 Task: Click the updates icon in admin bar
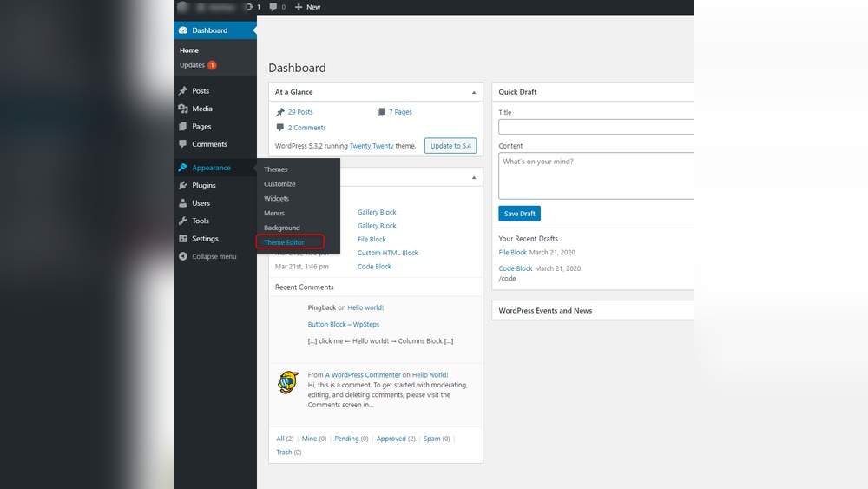pos(249,7)
